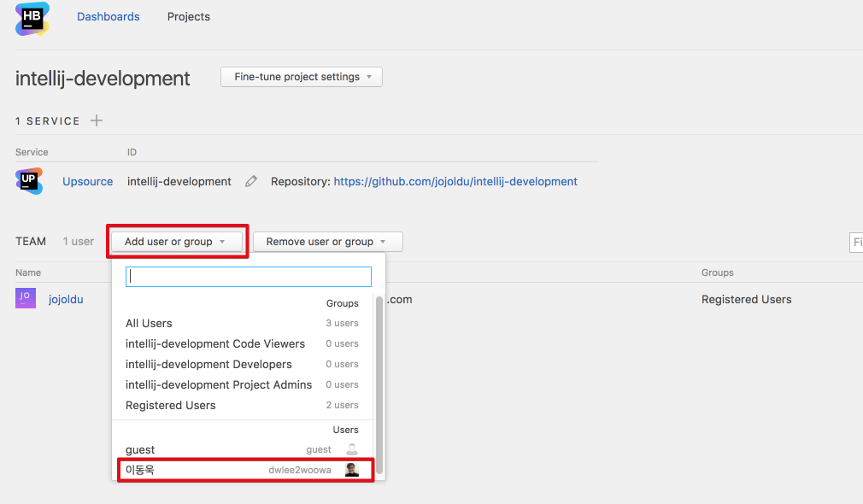Open the Add user or group dropdown
863x504 pixels.
pyautogui.click(x=177, y=242)
